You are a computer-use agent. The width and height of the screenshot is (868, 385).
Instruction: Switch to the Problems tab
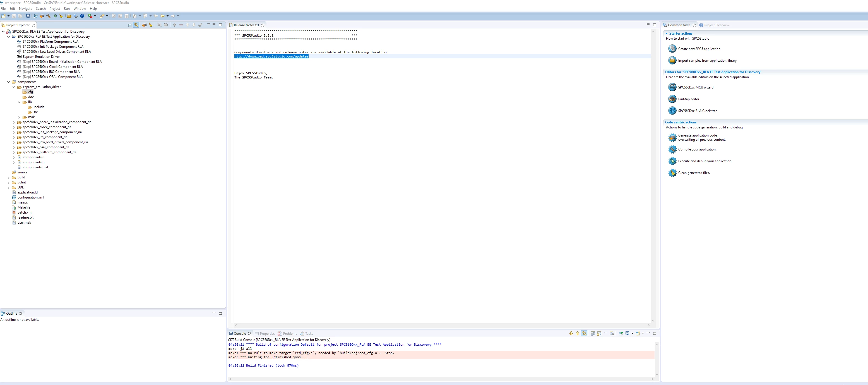tap(287, 333)
